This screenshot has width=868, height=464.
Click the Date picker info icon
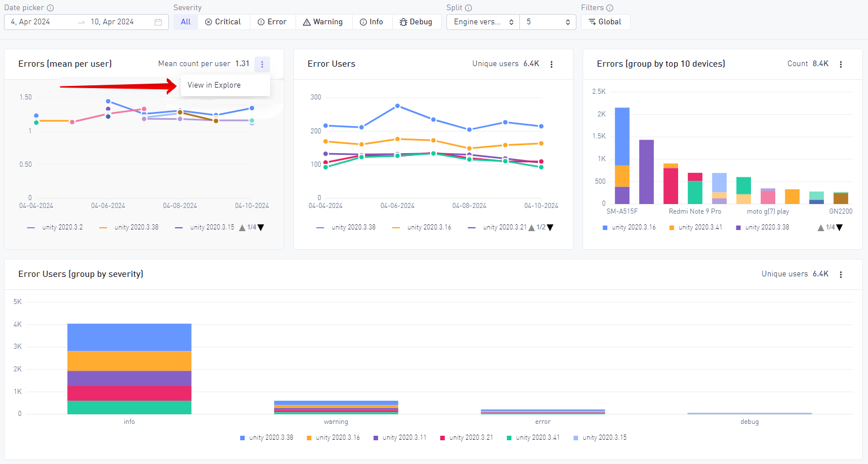point(50,8)
